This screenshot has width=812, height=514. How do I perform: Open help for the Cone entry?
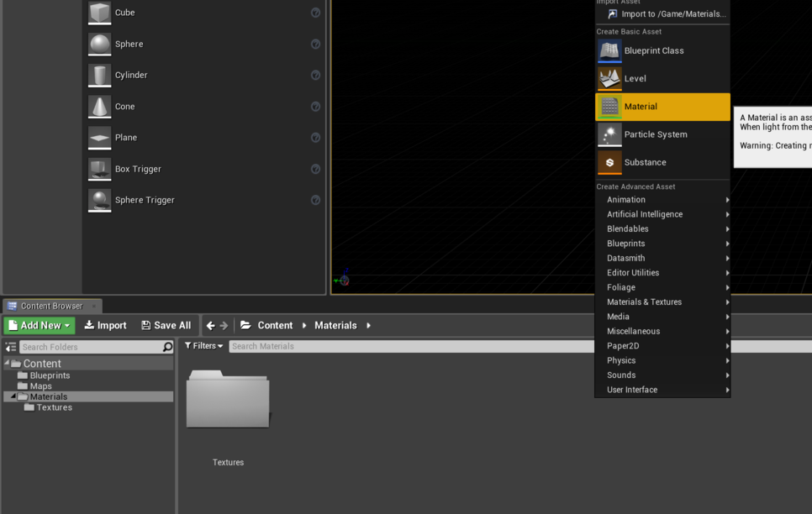point(315,107)
